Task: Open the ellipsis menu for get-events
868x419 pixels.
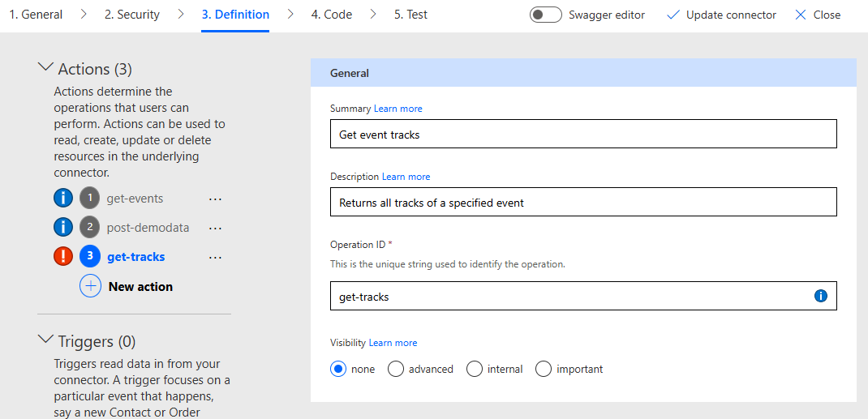Action: (215, 199)
